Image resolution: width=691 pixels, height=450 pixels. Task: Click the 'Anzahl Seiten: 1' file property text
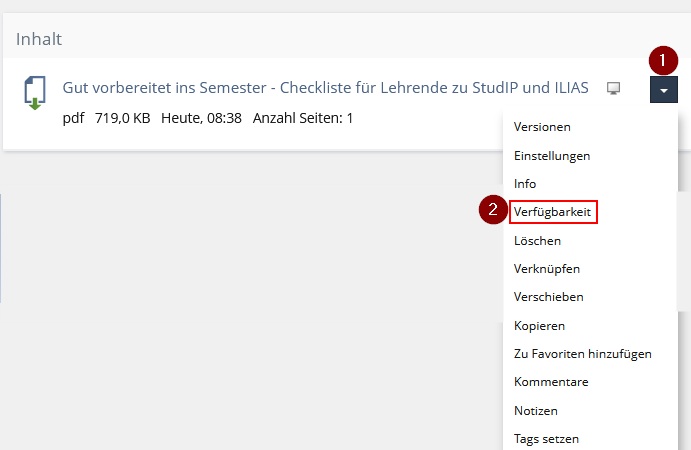point(303,118)
